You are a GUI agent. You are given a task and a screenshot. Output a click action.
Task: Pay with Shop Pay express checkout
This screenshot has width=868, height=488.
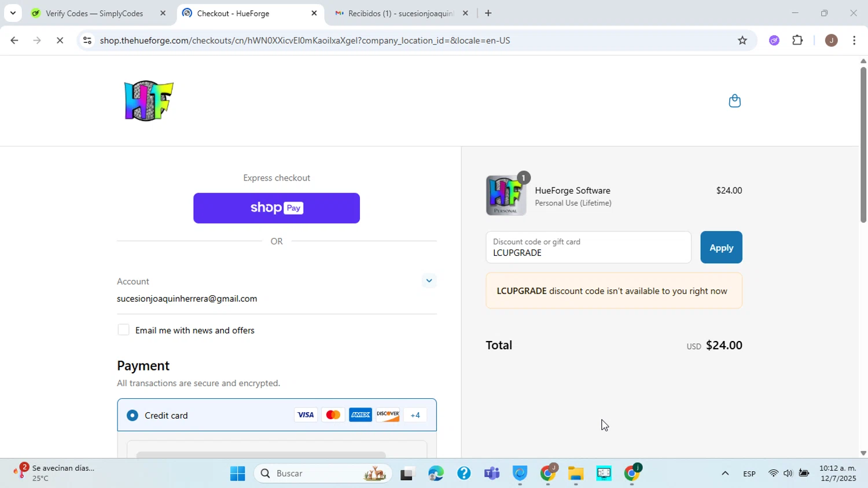[277, 208]
